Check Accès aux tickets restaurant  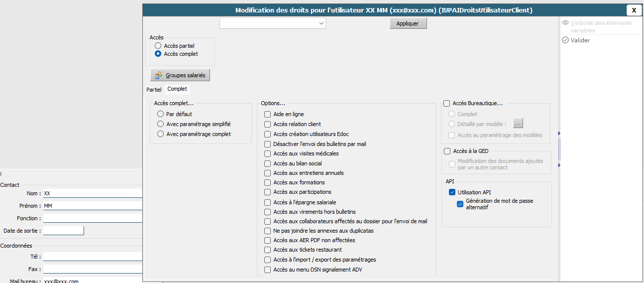pos(268,250)
